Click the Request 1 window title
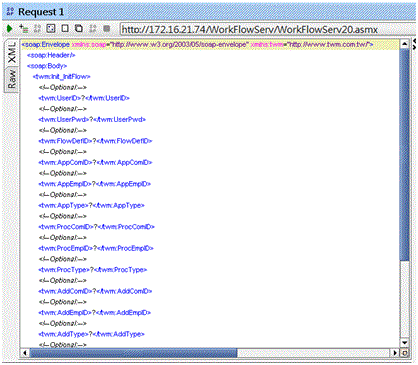Viewport: 418px width, 365px height. coord(41,12)
